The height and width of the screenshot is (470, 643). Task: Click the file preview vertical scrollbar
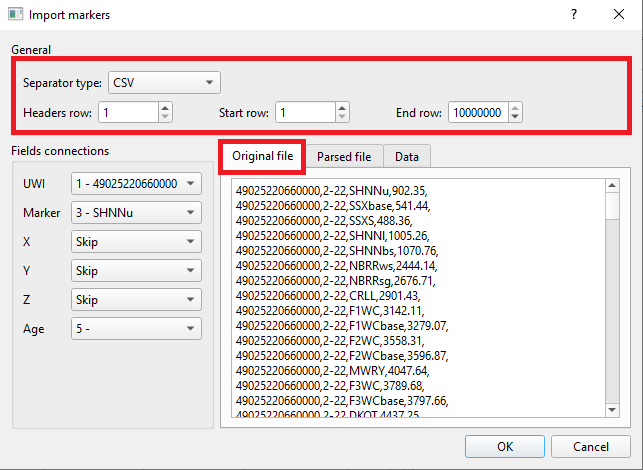tap(616, 300)
